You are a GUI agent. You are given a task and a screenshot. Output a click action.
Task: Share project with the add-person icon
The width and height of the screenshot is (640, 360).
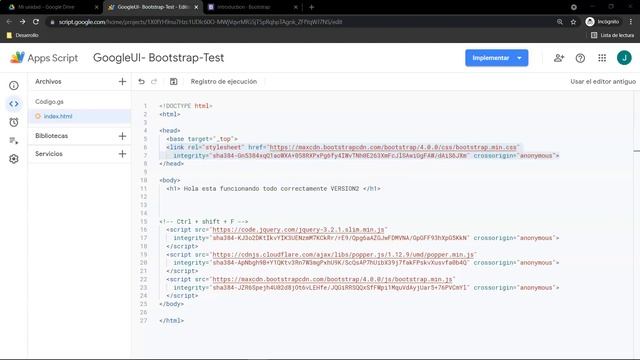pyautogui.click(x=559, y=58)
